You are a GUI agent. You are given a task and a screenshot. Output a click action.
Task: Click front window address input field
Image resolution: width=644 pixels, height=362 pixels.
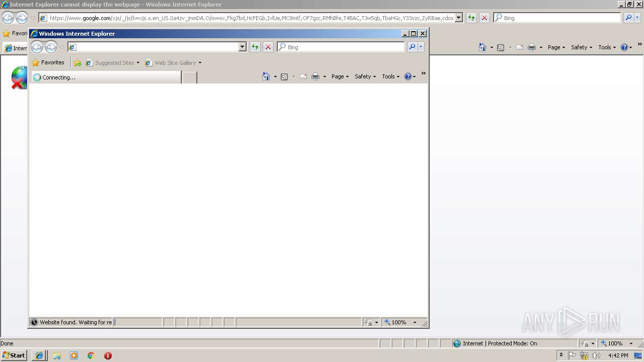157,47
